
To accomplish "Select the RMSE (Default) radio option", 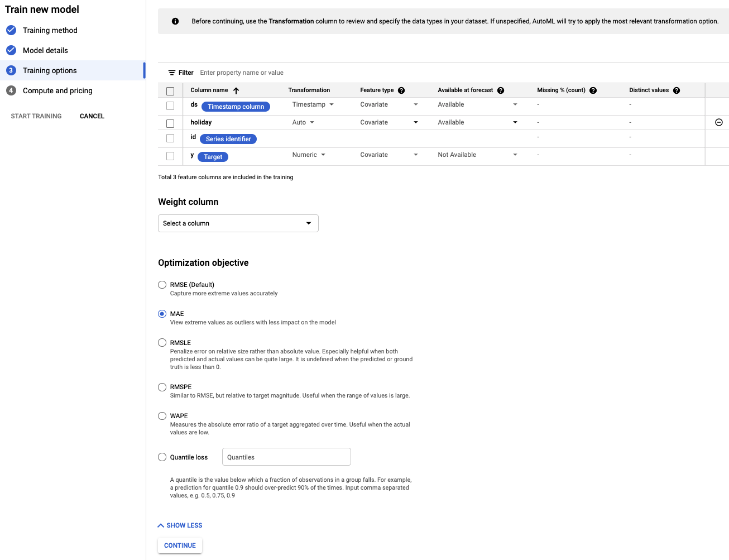I will click(162, 285).
